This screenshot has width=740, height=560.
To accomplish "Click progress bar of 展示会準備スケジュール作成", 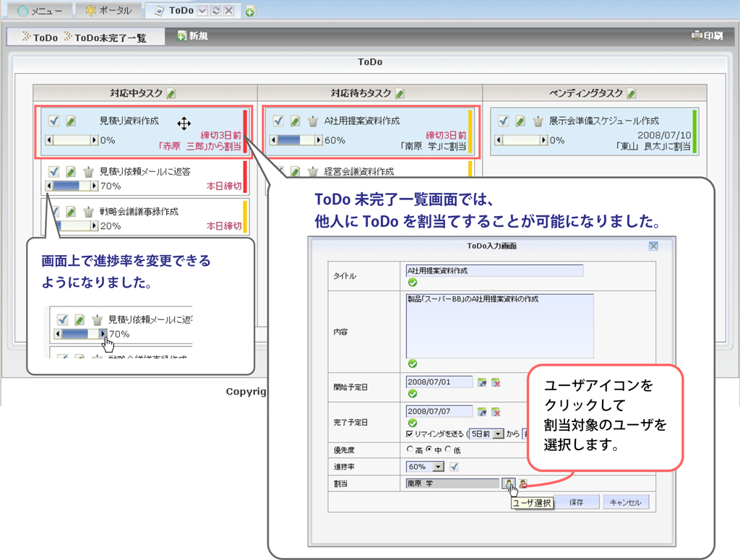I will (522, 140).
